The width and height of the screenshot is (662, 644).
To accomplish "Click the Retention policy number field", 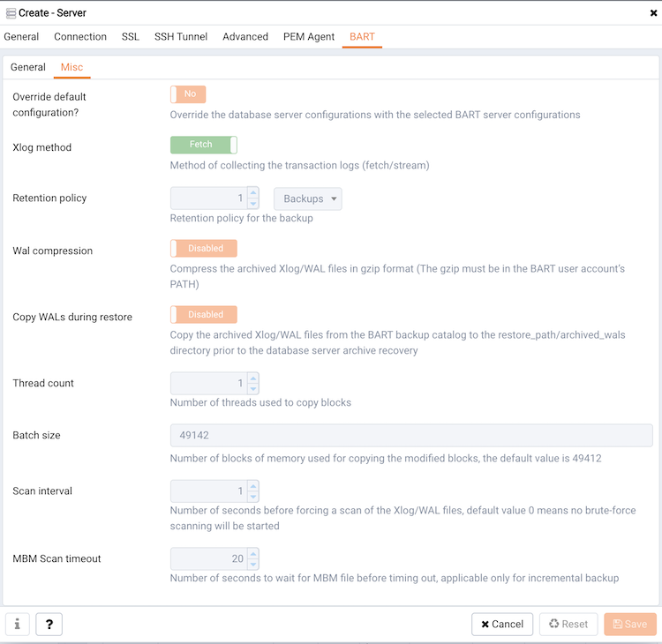I will tap(208, 198).
